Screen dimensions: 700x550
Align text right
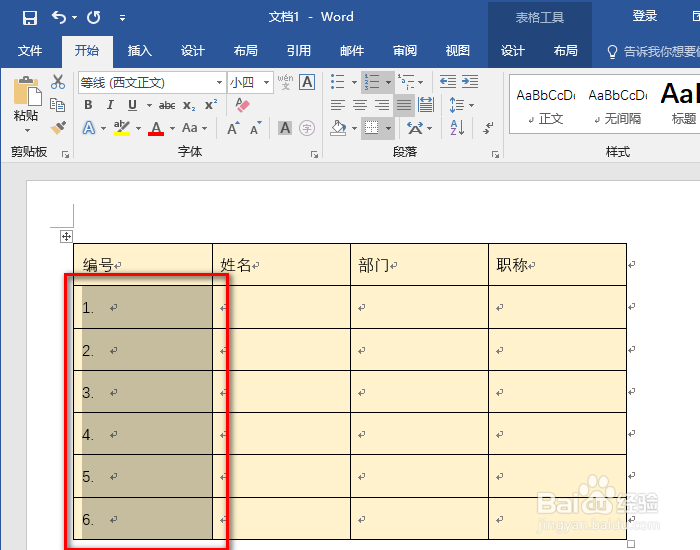click(382, 105)
